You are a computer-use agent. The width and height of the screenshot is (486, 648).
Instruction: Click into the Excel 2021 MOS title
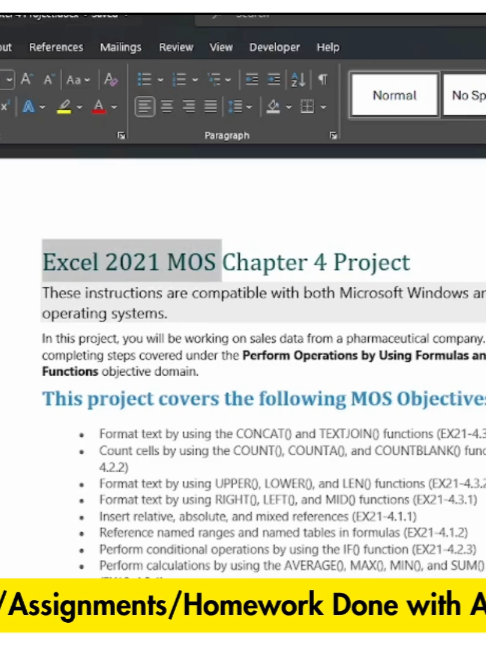(x=129, y=262)
